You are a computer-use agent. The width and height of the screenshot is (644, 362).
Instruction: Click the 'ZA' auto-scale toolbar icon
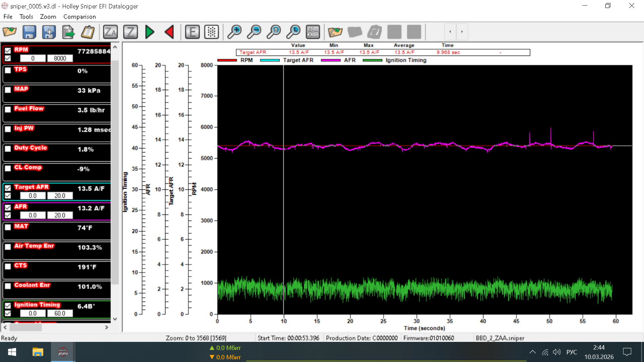[110, 32]
